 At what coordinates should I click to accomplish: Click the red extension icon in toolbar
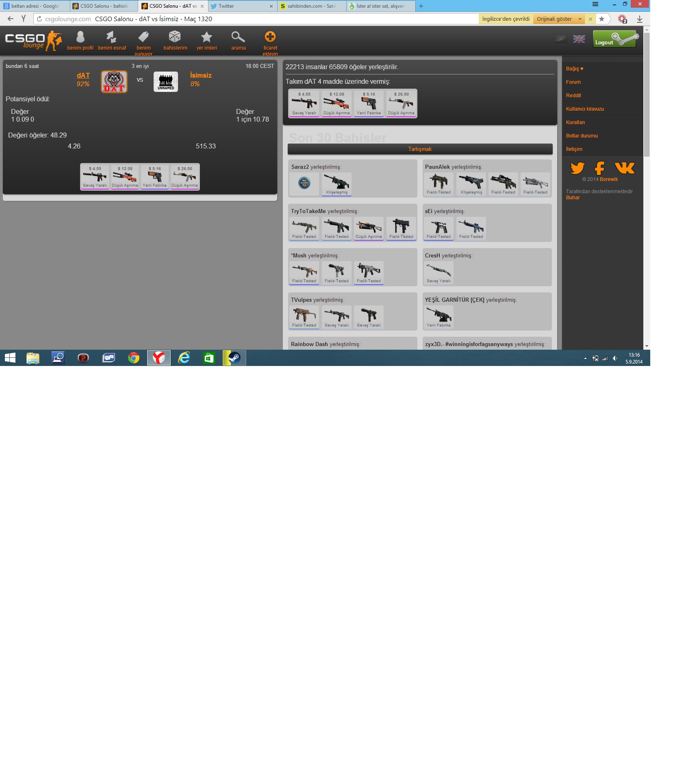tap(622, 19)
